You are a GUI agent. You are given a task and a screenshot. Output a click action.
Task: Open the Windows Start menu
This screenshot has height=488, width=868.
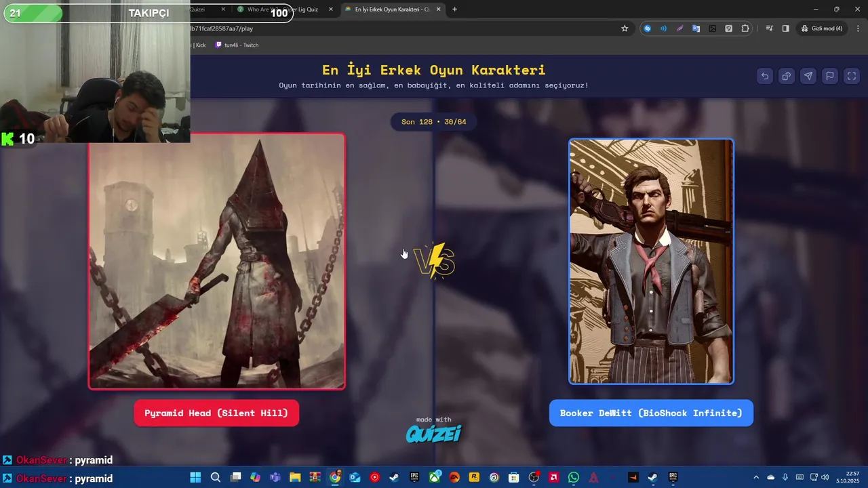(195, 477)
